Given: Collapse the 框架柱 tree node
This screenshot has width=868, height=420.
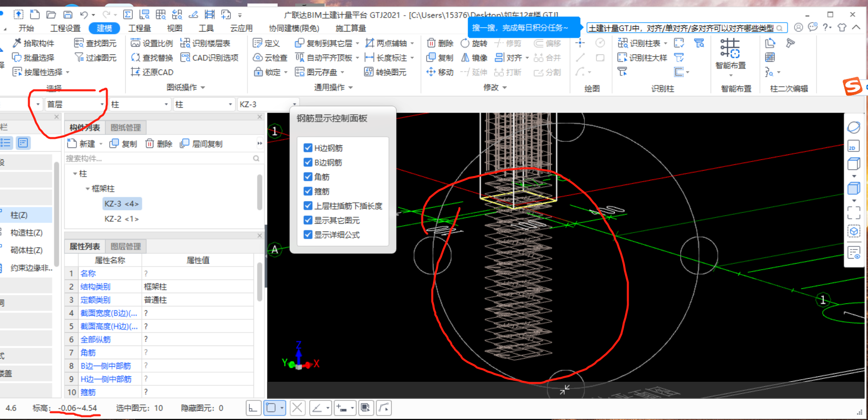Looking at the screenshot, I should click(88, 189).
